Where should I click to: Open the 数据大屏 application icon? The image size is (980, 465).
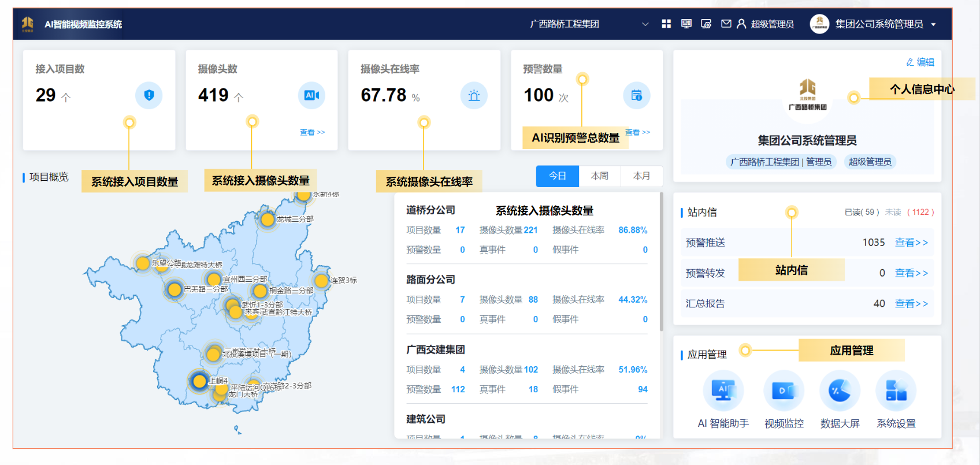click(x=840, y=391)
